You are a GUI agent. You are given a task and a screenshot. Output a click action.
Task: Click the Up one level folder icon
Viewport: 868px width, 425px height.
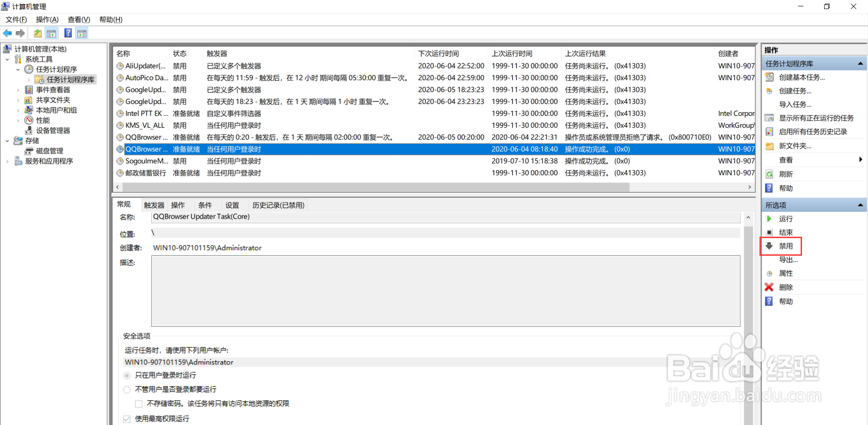pos(38,33)
